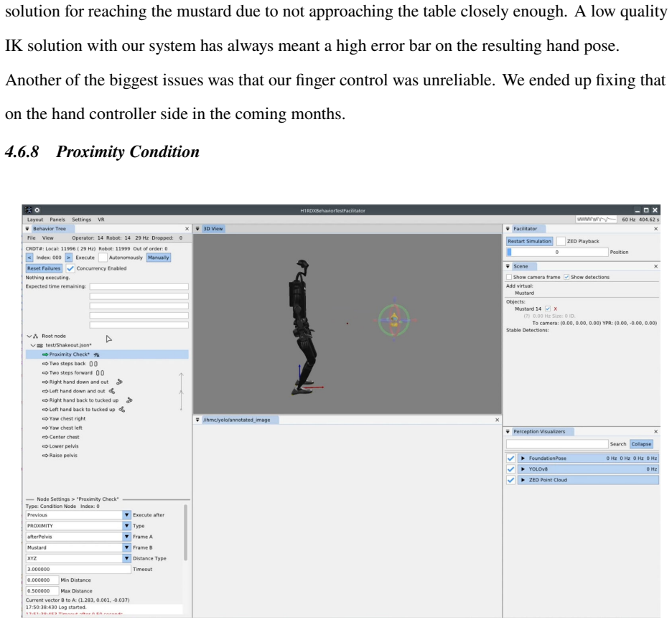672x622 pixels.
Task: Click hand icon beside Right hand back to tucked up
Action: [129, 400]
